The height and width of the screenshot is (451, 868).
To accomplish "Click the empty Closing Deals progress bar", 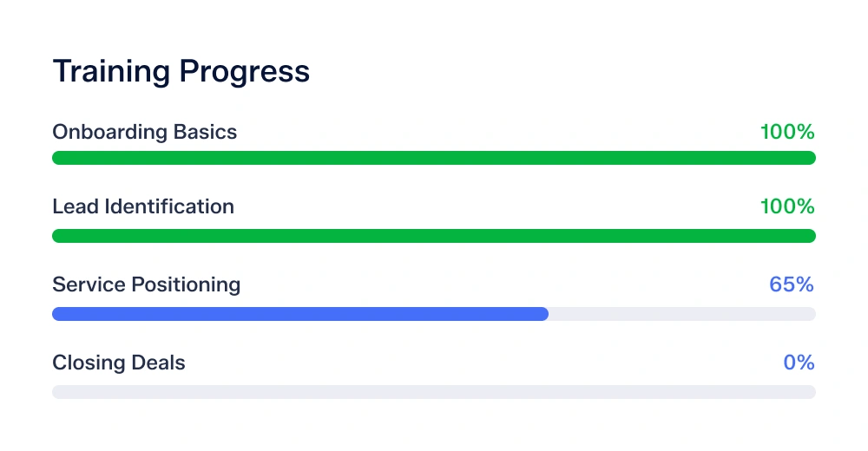I will coord(434,392).
